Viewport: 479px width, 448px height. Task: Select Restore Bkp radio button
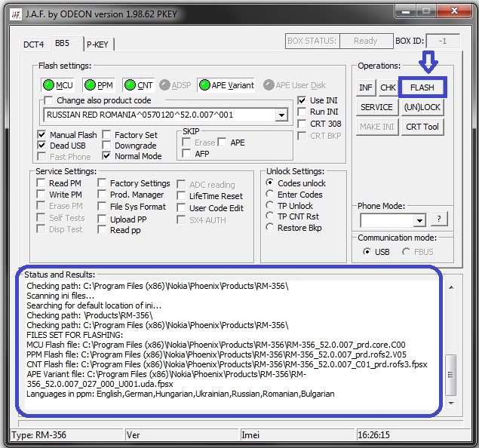pyautogui.click(x=269, y=227)
